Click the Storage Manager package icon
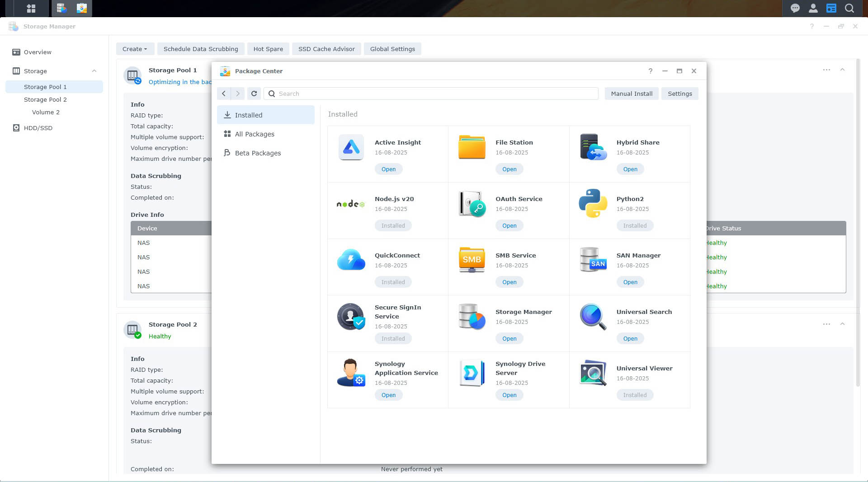The height and width of the screenshot is (482, 868). pyautogui.click(x=472, y=317)
